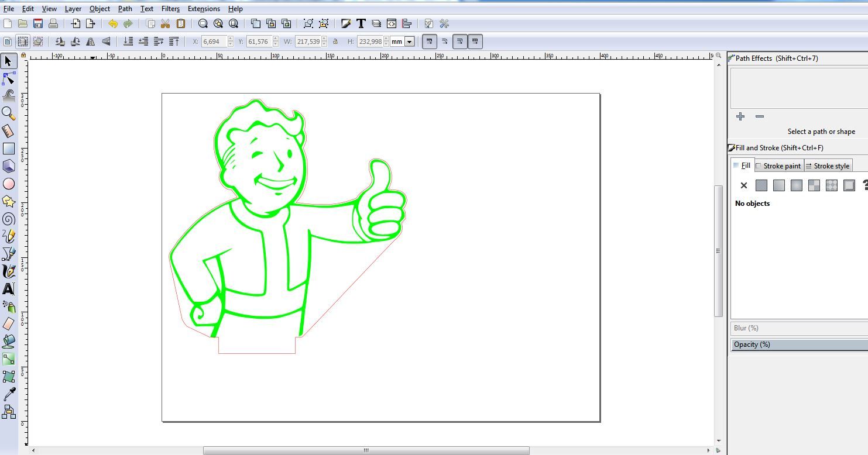
Task: Select the Node editing tool
Action: pos(9,78)
